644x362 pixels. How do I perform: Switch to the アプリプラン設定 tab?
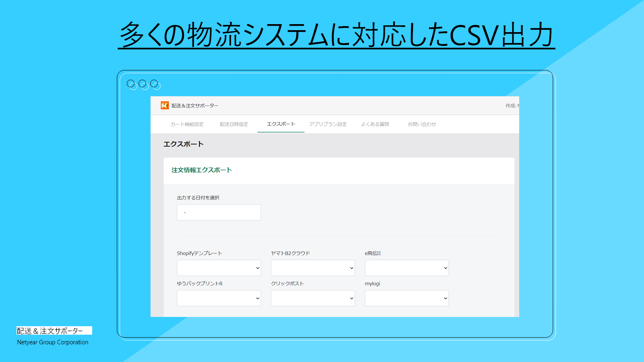pyautogui.click(x=328, y=124)
